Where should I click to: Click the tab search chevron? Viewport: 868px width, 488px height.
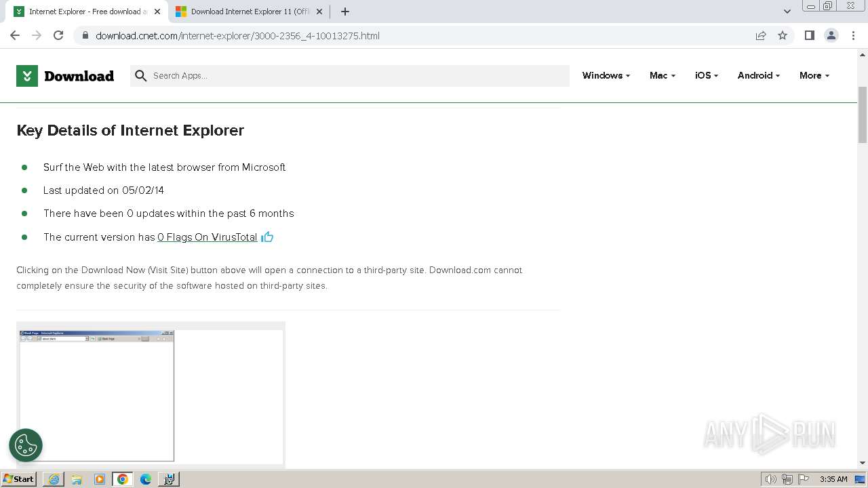coord(787,12)
